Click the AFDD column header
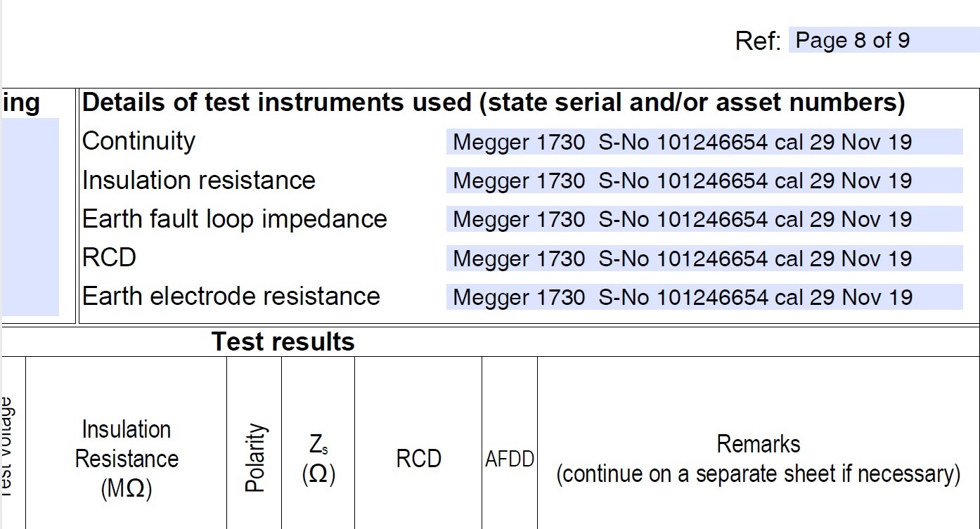Viewport: 980px width, 529px height. click(x=510, y=459)
